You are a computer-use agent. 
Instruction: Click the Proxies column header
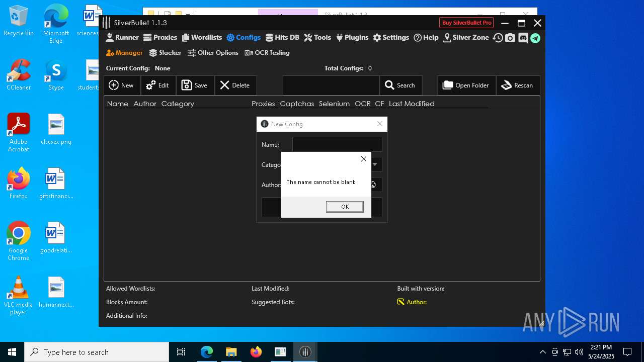[263, 104]
